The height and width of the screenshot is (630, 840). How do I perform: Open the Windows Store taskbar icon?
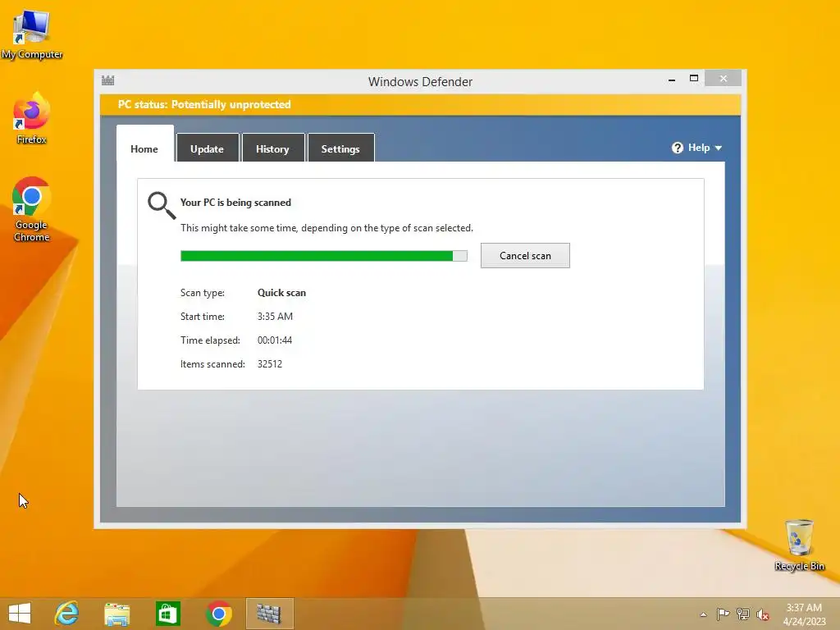pos(167,614)
